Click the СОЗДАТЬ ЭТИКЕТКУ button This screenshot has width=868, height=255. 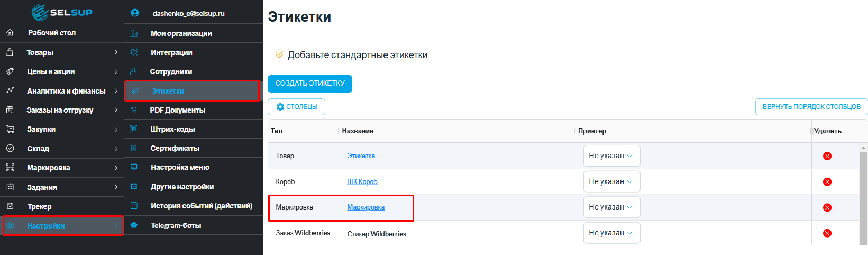point(310,84)
